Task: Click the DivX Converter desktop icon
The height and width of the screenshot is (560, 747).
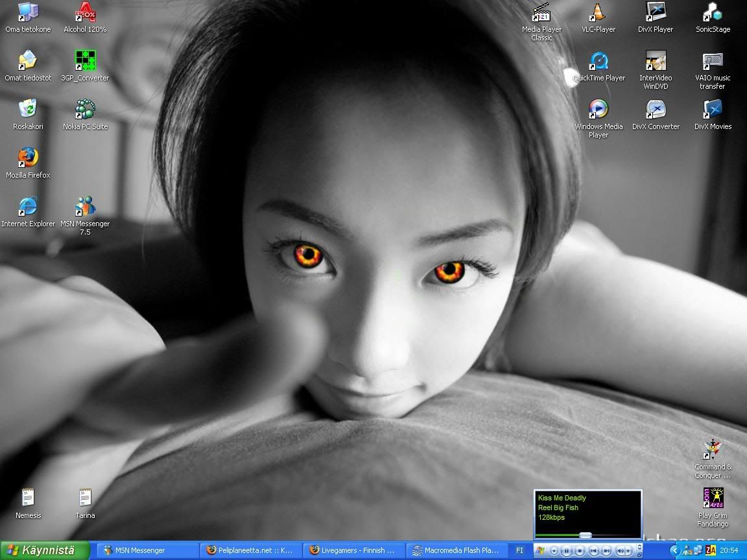Action: 656,110
